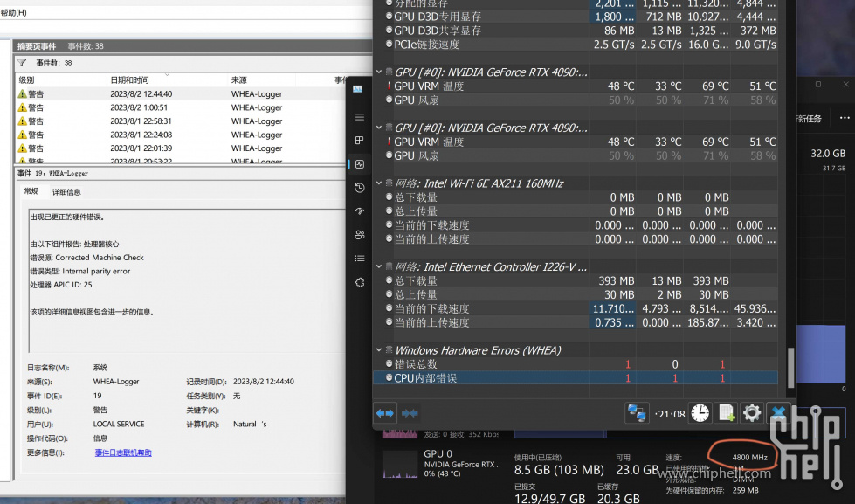Select CPU内部错误 row in HWiNFO
This screenshot has height=504, width=855.
click(576, 378)
